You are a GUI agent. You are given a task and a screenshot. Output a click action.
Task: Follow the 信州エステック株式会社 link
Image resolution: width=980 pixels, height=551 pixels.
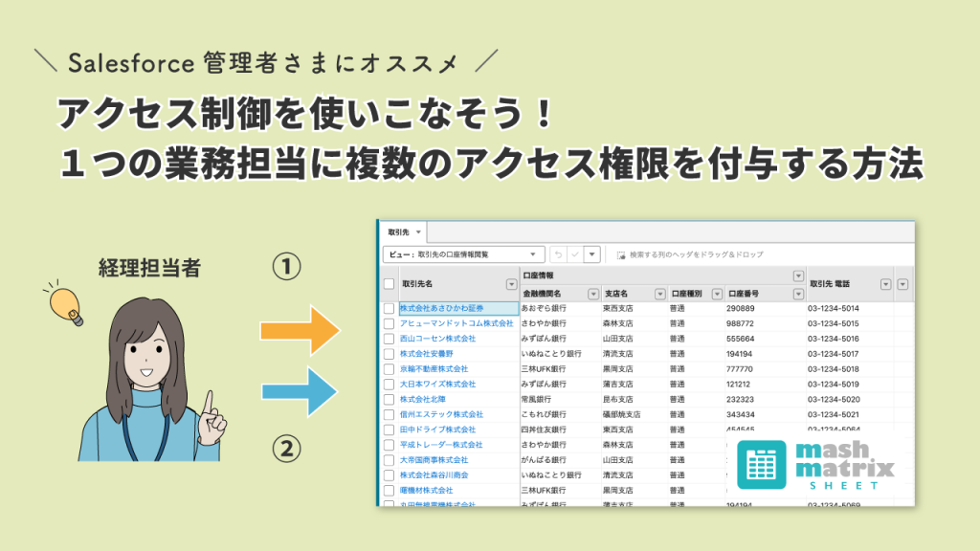point(441,414)
